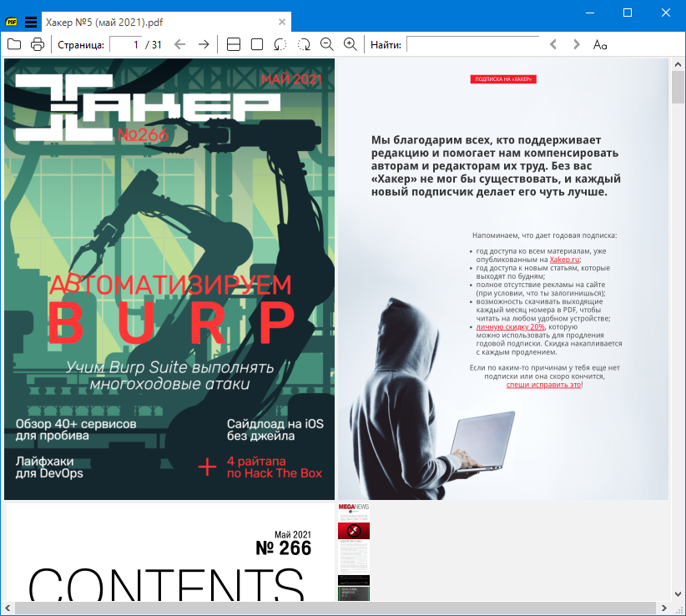The width and height of the screenshot is (686, 616).
Task: Find previous search match
Action: click(x=553, y=44)
